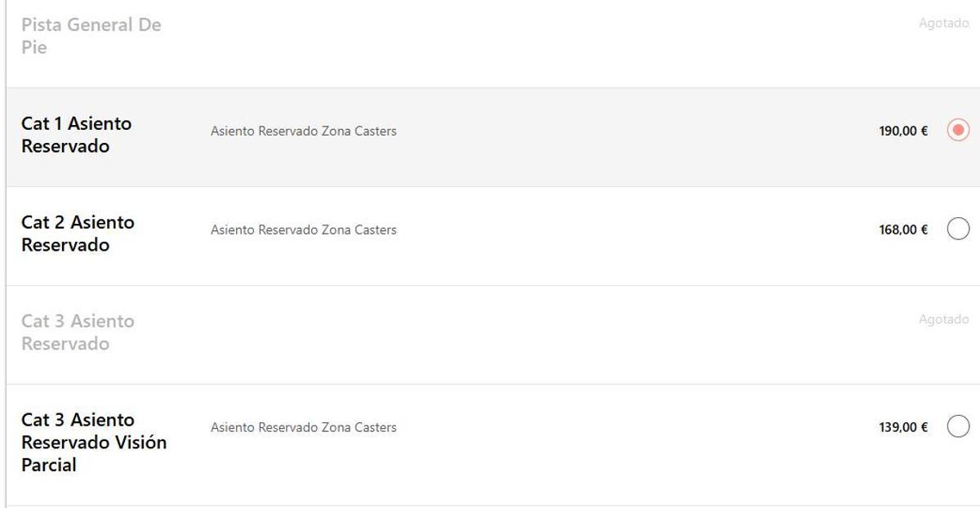The width and height of the screenshot is (980, 508).
Task: Click the 139,00 € price
Action: coord(903,427)
